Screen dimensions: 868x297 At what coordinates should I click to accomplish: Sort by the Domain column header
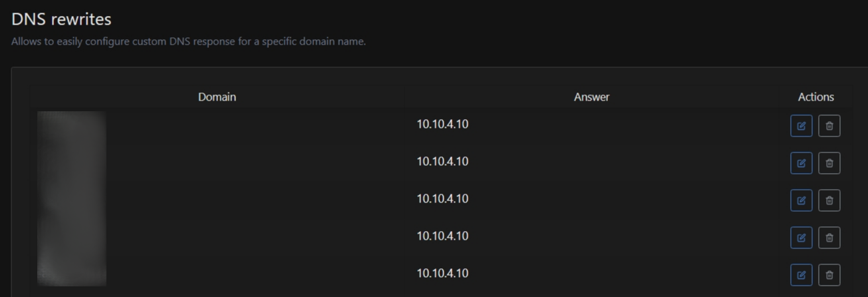tap(217, 97)
